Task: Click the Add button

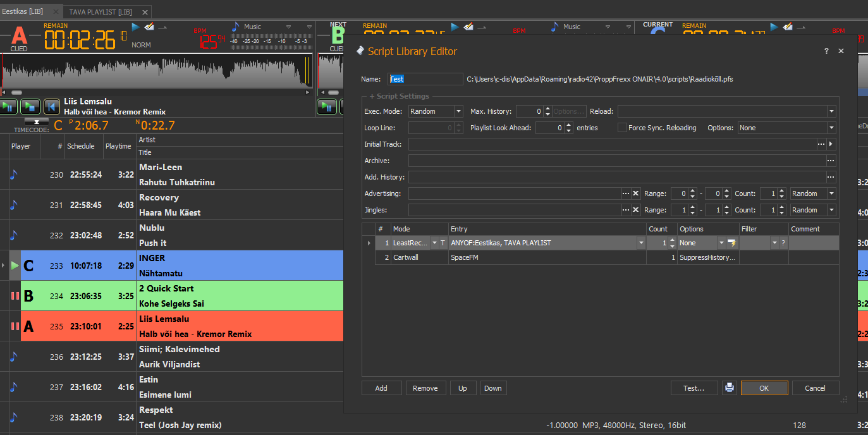Action: click(x=381, y=388)
